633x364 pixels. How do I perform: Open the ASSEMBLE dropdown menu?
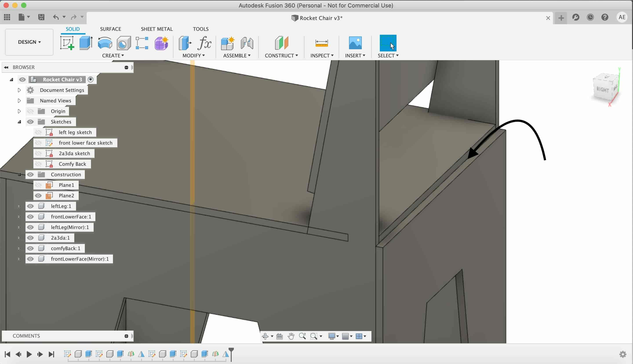(237, 55)
